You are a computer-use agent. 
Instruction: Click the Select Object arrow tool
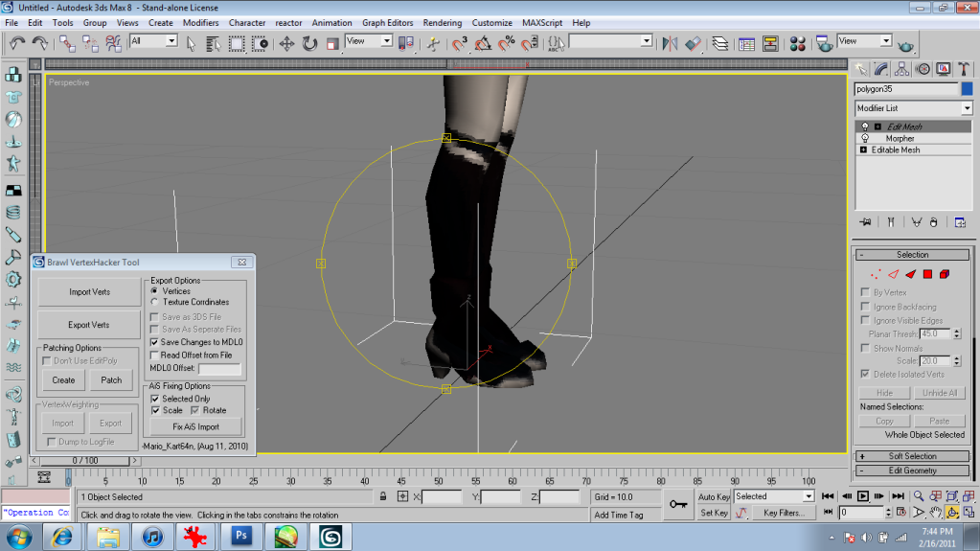click(191, 43)
